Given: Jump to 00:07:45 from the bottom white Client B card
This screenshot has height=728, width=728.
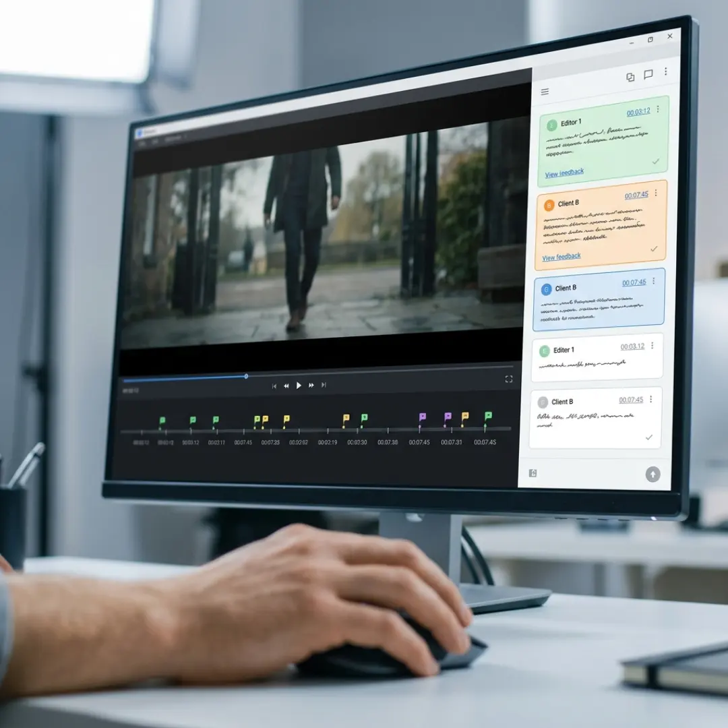Looking at the screenshot, I should [x=631, y=400].
